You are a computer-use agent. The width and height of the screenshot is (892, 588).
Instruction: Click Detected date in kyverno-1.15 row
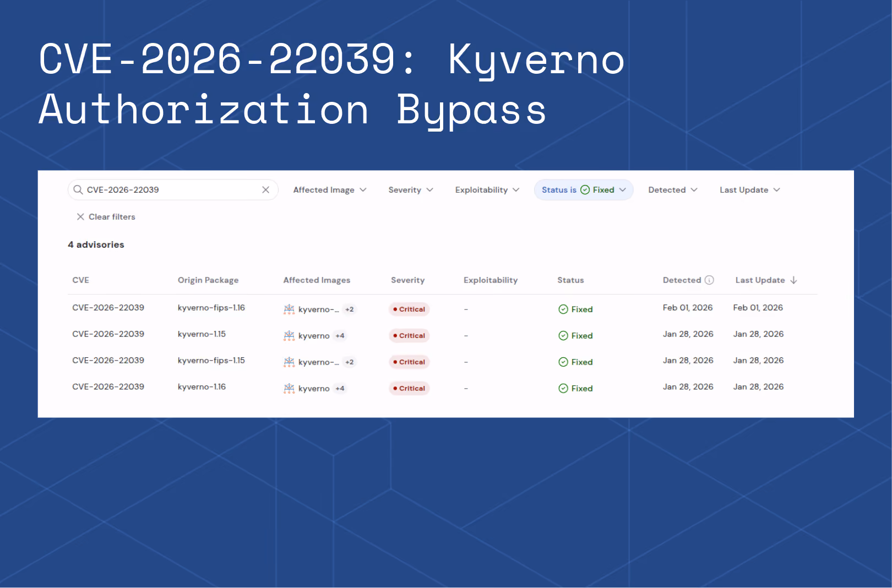[x=688, y=334]
